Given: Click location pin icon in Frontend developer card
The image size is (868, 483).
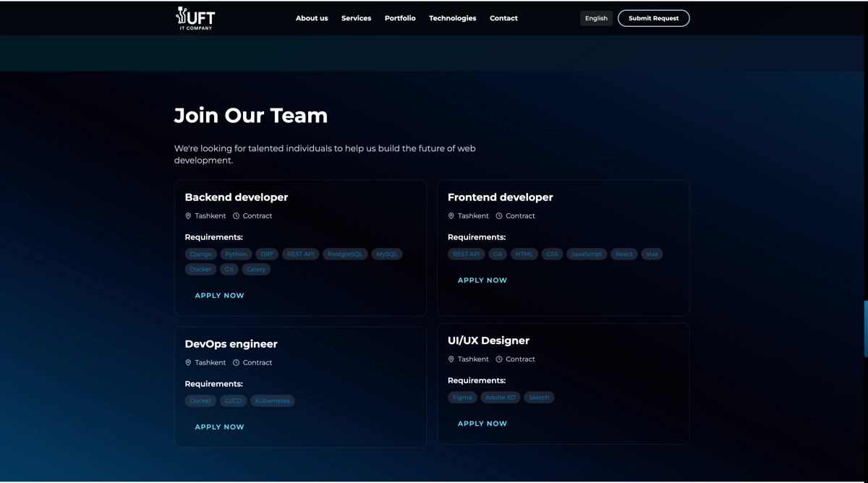Looking at the screenshot, I should [451, 216].
